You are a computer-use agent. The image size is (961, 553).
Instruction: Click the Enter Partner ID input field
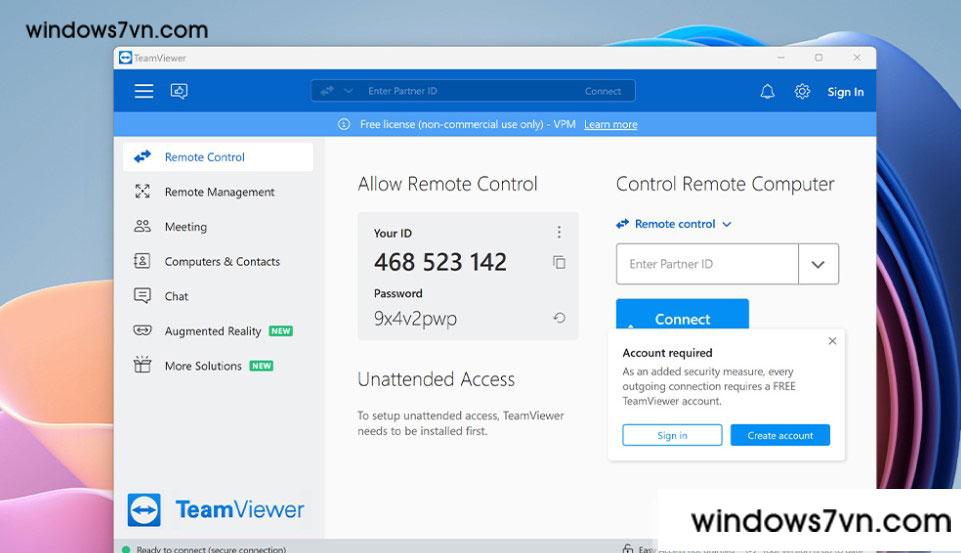tap(707, 264)
